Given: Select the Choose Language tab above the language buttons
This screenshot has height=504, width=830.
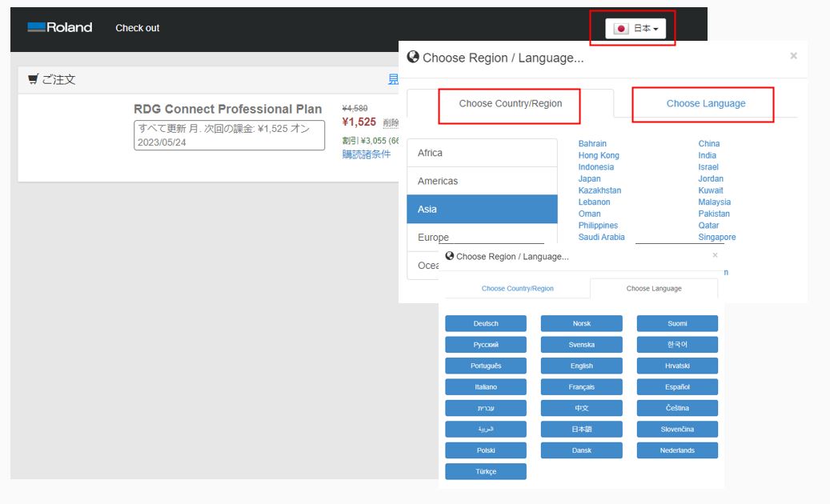Looking at the screenshot, I should (x=654, y=289).
